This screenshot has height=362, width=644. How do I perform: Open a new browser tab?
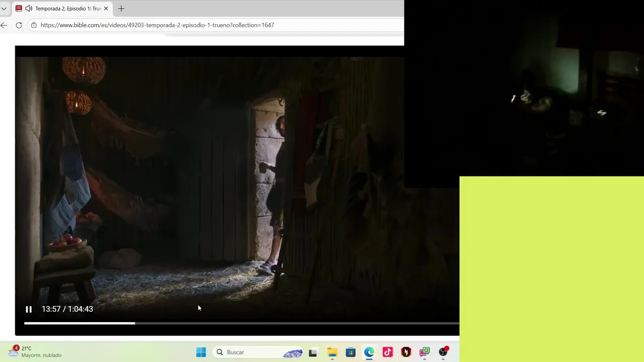coord(121,9)
